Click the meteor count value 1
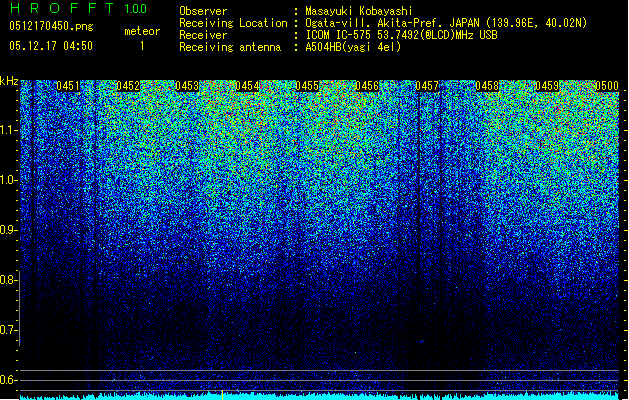The height and width of the screenshot is (400, 629). click(x=142, y=46)
